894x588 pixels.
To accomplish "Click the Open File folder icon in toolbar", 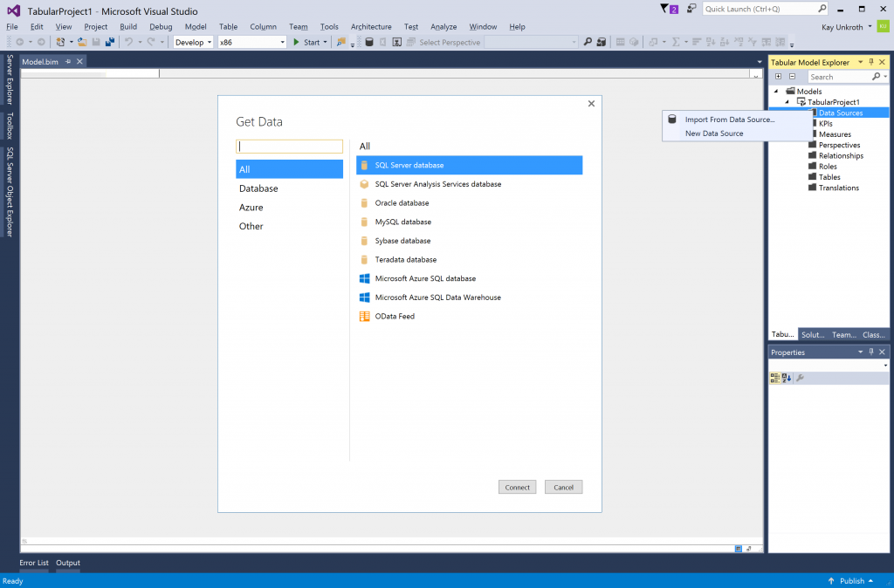I will (82, 42).
